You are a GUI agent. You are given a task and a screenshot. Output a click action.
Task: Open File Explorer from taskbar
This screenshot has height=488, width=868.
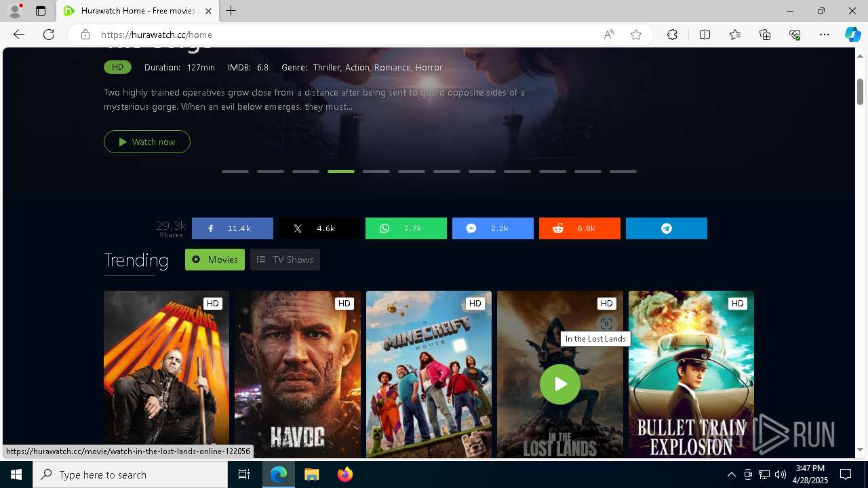[311, 474]
